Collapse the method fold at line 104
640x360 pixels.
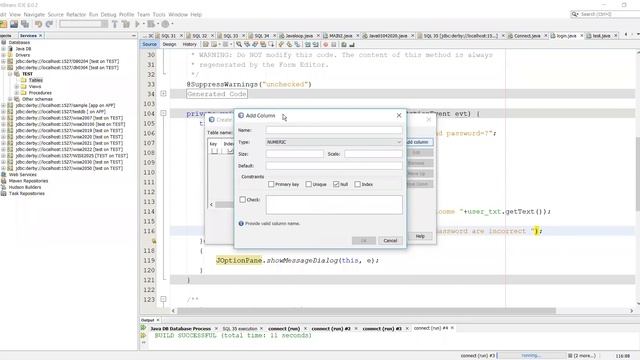point(163,113)
